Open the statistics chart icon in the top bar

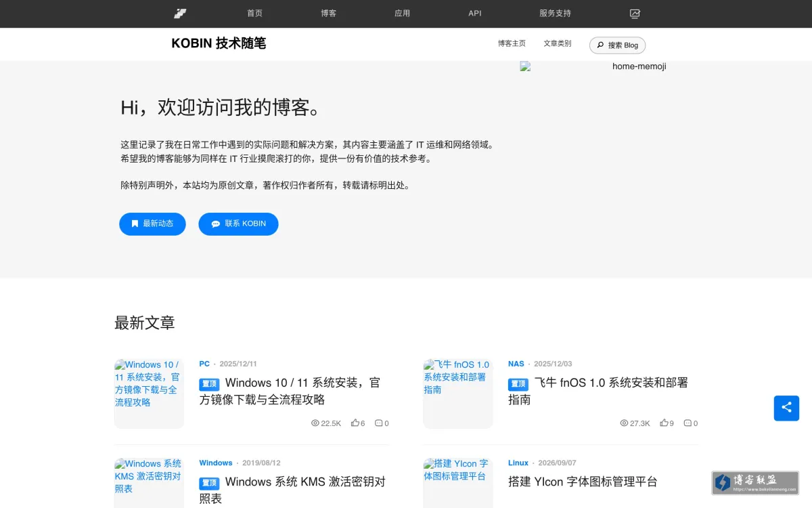635,14
